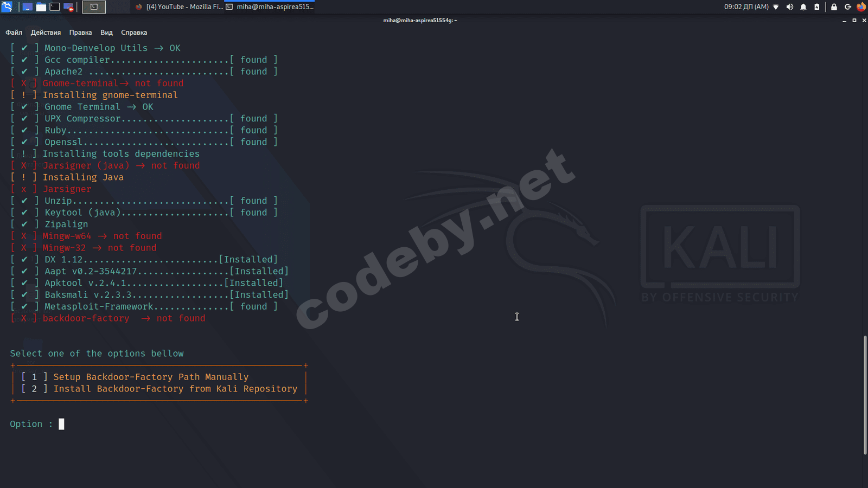Click the 'Zipalign' line

49,224
